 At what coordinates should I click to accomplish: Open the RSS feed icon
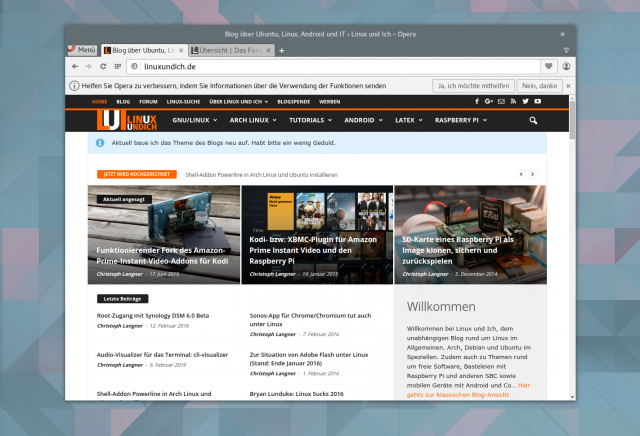pyautogui.click(x=513, y=101)
